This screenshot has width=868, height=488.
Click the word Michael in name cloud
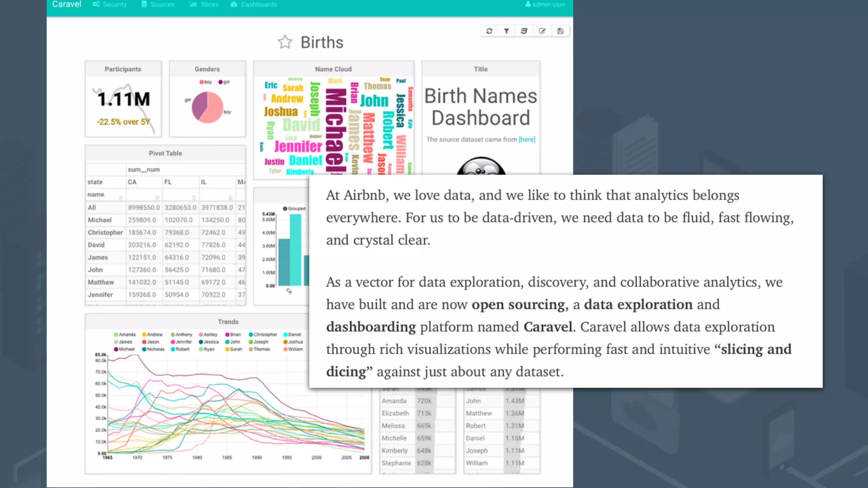click(336, 130)
